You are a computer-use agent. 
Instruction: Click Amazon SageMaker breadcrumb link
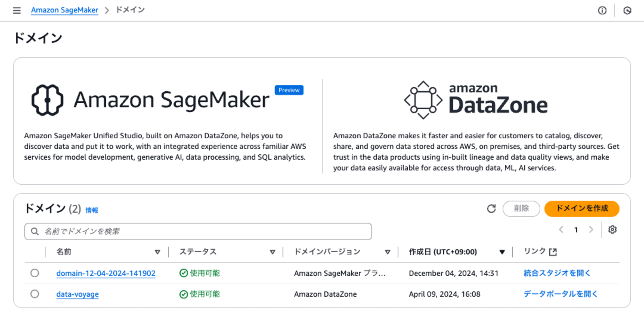tap(64, 10)
